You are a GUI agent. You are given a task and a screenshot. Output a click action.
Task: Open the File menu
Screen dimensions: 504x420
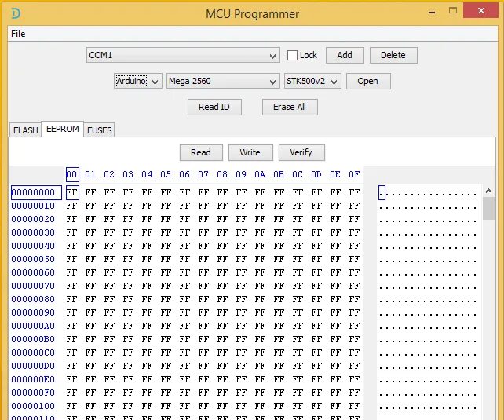(x=18, y=34)
